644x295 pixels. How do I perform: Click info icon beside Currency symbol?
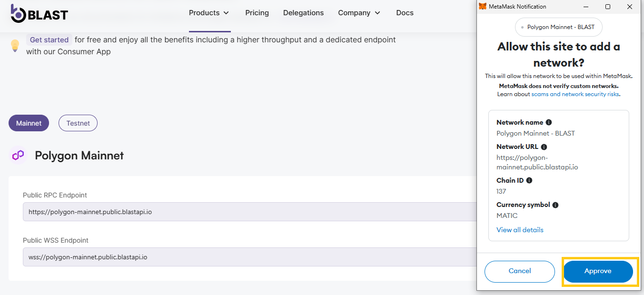coord(555,205)
